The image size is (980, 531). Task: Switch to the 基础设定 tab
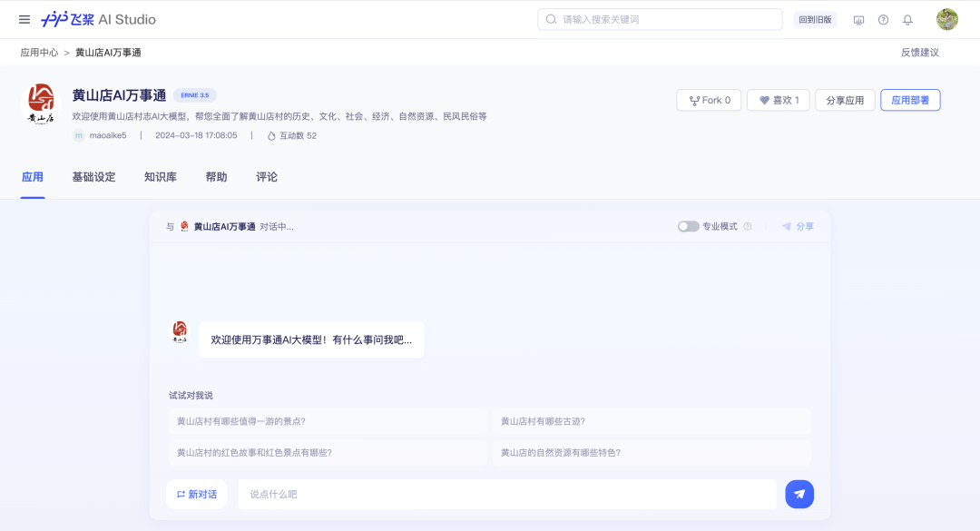point(93,177)
